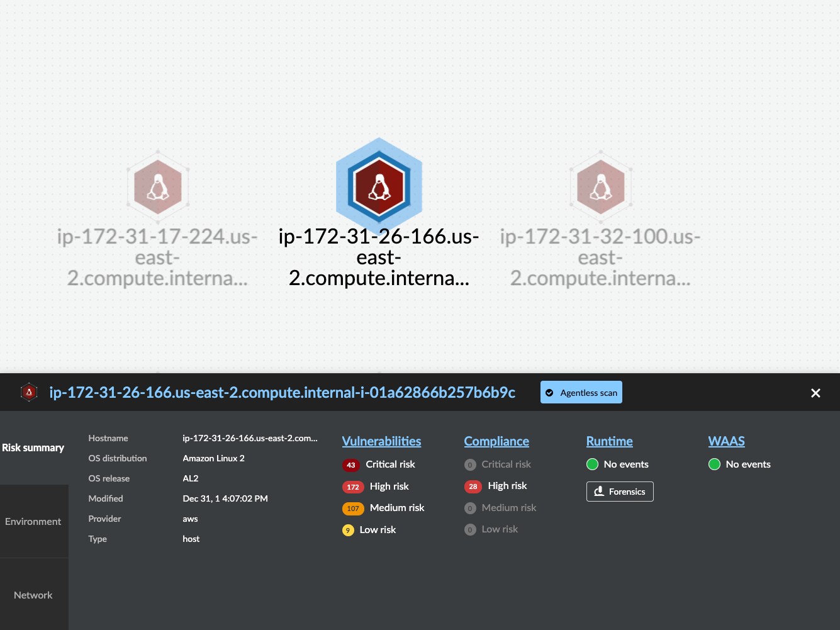The image size is (840, 630).
Task: Open the Runtime link
Action: [609, 441]
